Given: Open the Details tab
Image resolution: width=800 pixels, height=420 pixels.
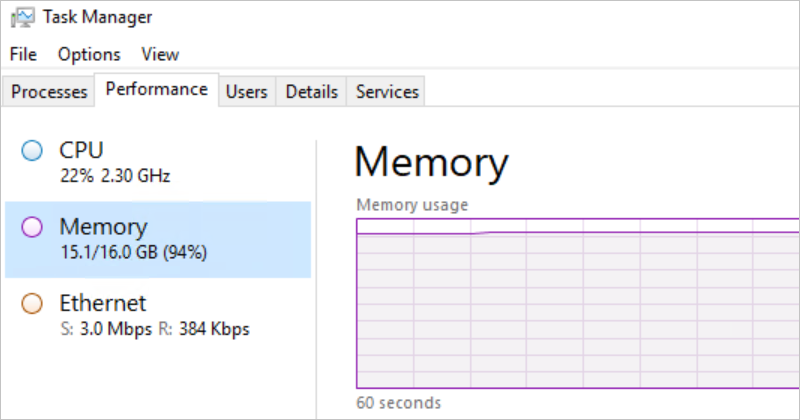Looking at the screenshot, I should coord(311,92).
